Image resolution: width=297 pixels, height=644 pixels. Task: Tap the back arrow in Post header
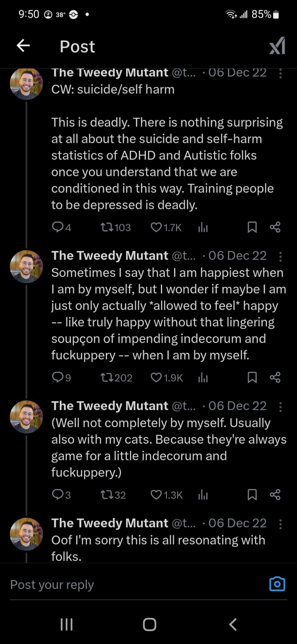pyautogui.click(x=23, y=46)
